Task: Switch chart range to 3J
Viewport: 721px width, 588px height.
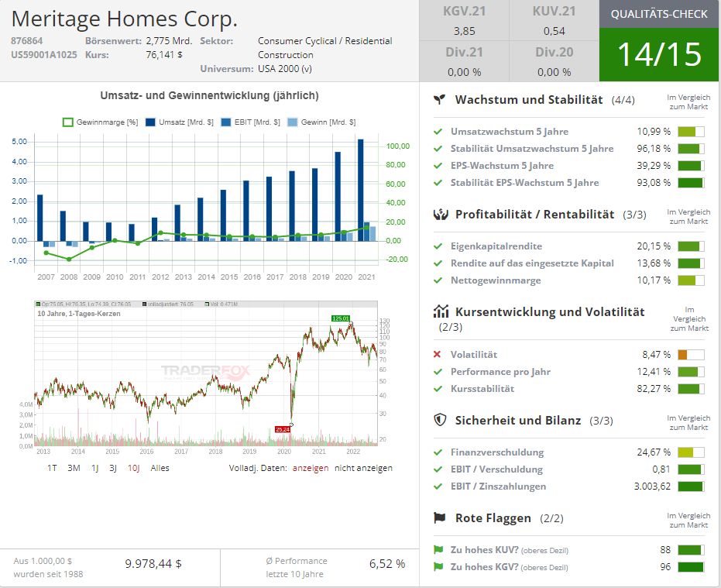Action: point(113,468)
